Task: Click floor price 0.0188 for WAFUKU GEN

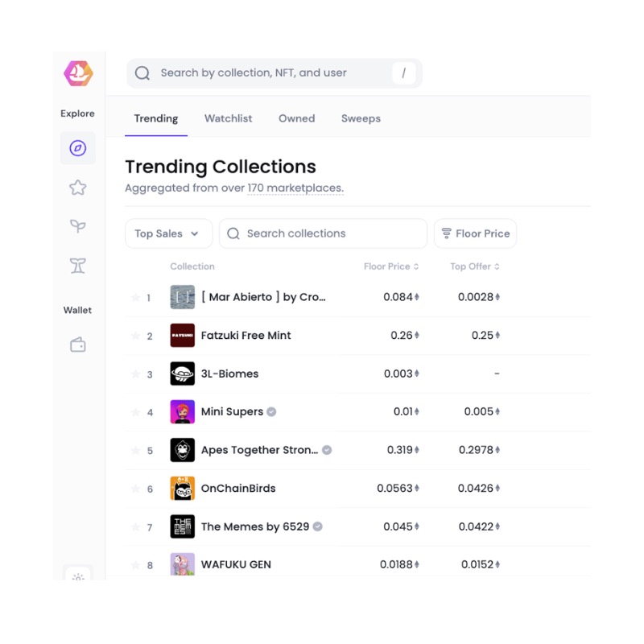Action: tap(399, 565)
